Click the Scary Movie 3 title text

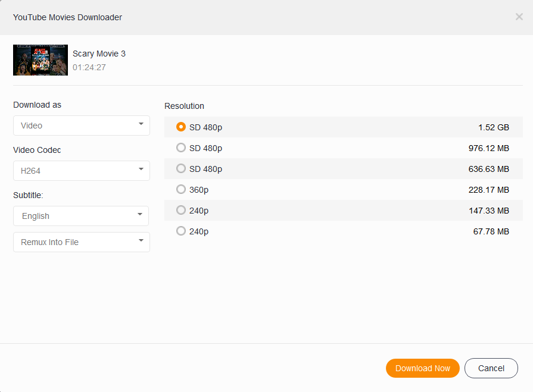tap(99, 54)
